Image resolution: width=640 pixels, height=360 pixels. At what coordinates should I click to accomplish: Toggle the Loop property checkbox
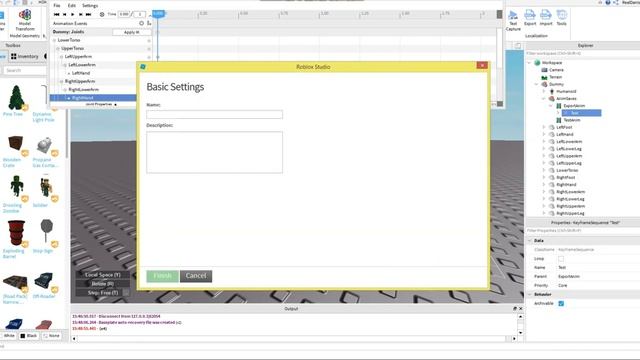click(x=561, y=259)
